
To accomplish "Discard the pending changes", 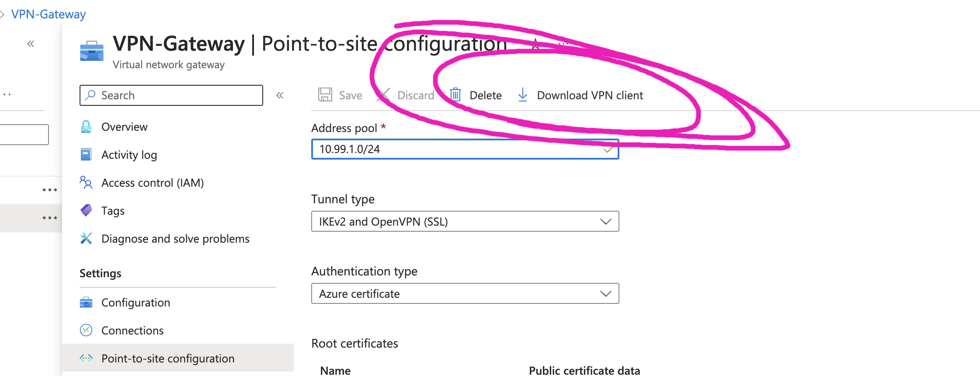I will click(405, 95).
